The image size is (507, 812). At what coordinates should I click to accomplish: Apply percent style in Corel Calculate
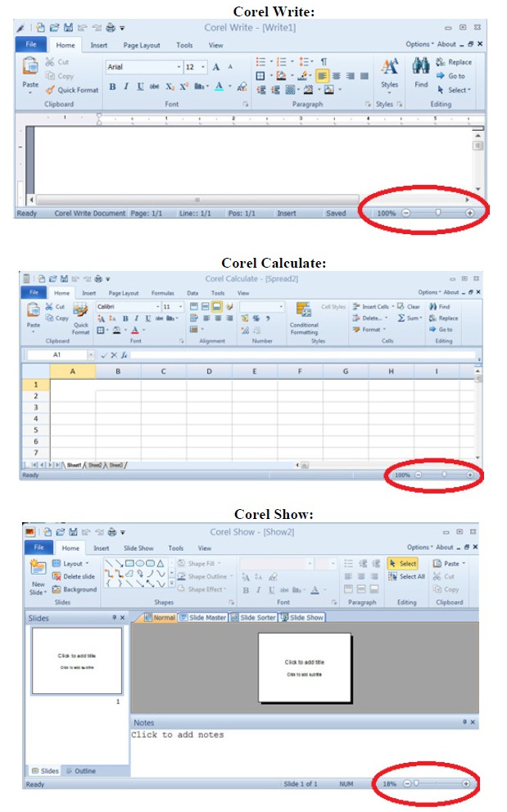256,318
